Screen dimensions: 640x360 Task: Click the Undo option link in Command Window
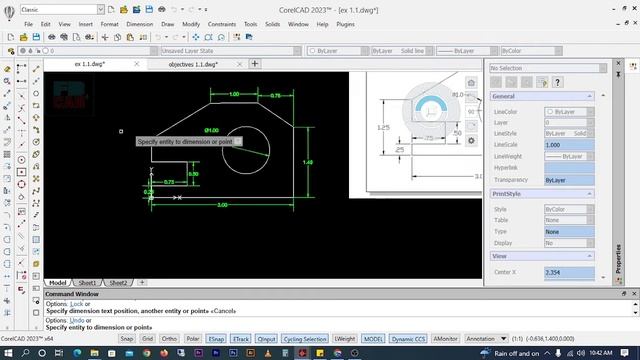click(x=77, y=320)
